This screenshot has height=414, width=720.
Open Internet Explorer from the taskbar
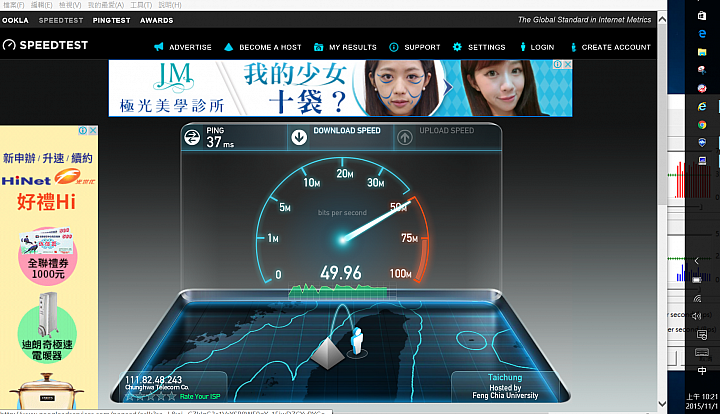702,106
